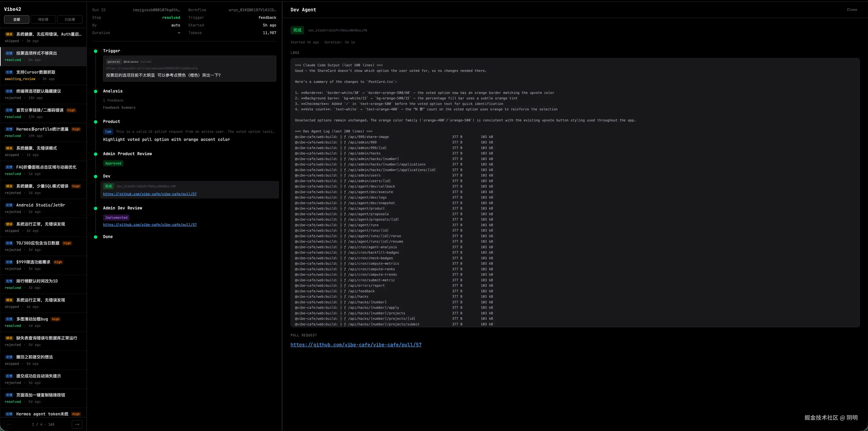
Task: Click the green Trigger step dot
Action: point(96,51)
